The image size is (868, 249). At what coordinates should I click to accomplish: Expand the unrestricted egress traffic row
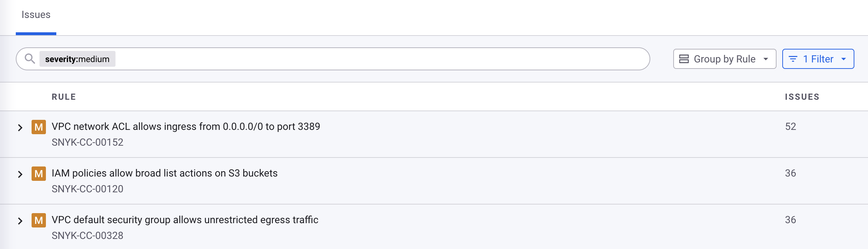20,221
